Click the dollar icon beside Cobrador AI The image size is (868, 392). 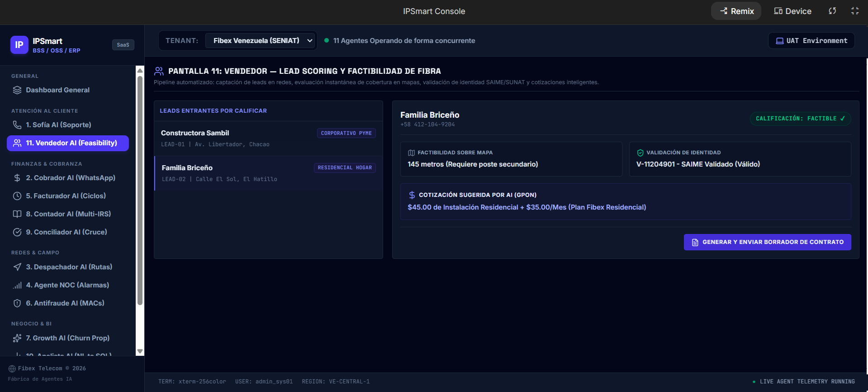tap(17, 178)
